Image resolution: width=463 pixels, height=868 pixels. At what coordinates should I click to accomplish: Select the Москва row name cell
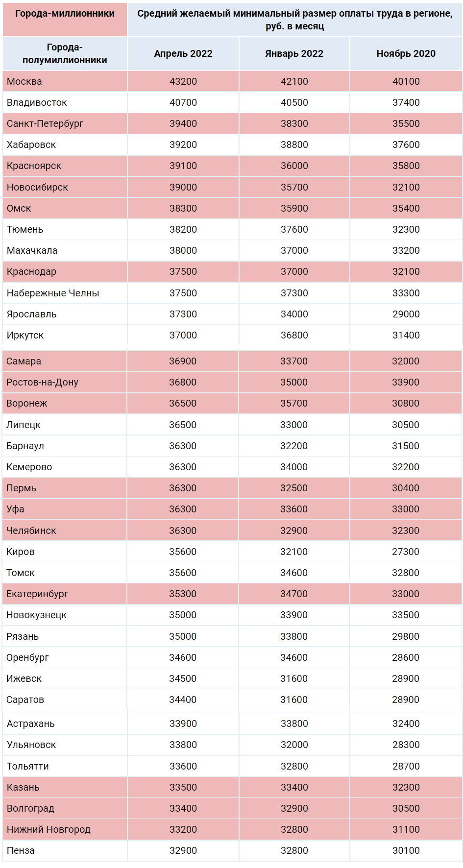click(24, 82)
